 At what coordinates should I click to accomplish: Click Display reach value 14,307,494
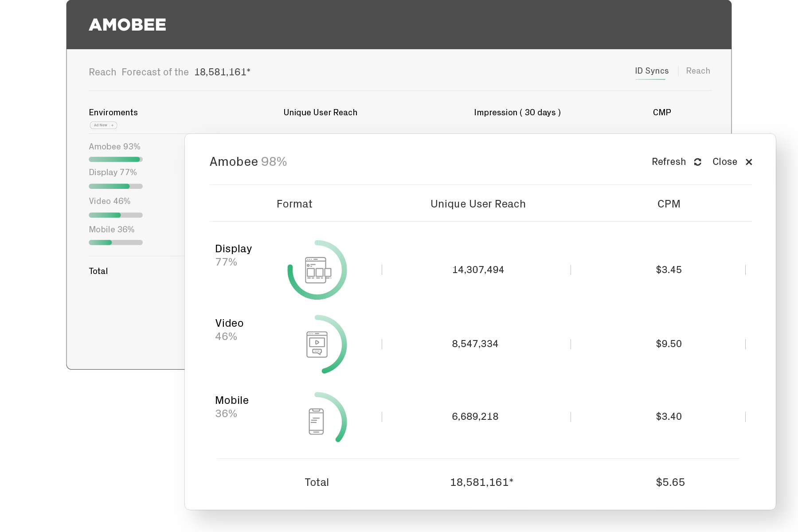[478, 270]
